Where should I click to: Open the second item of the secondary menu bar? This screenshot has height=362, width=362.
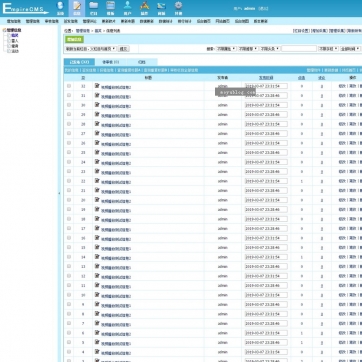point(33,21)
